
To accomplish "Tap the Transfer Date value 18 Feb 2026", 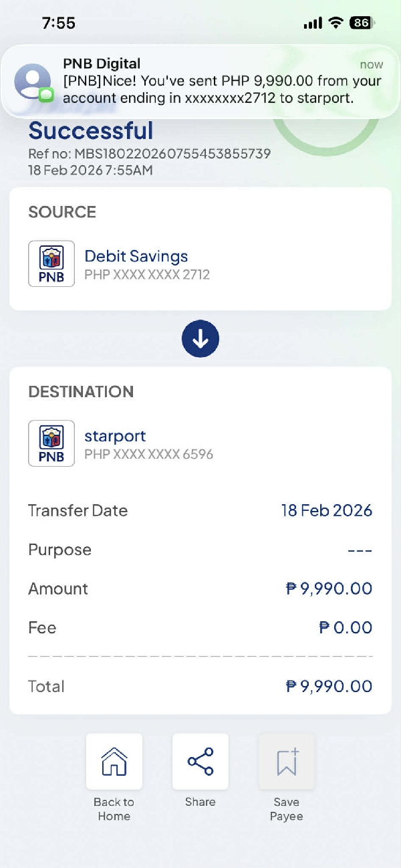I will tap(326, 511).
